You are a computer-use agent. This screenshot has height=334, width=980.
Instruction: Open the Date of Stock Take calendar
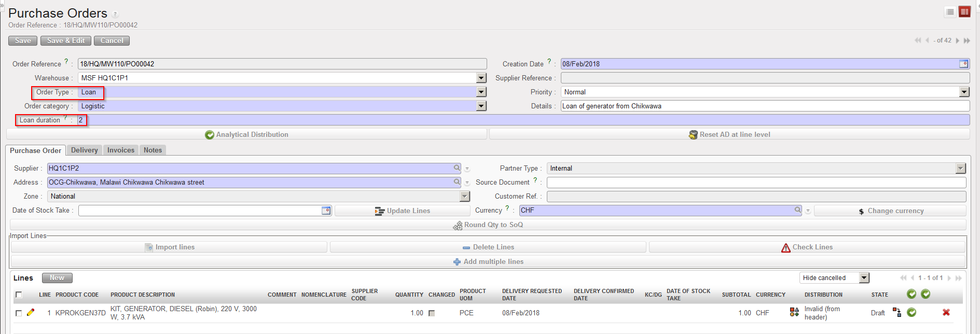tap(326, 211)
